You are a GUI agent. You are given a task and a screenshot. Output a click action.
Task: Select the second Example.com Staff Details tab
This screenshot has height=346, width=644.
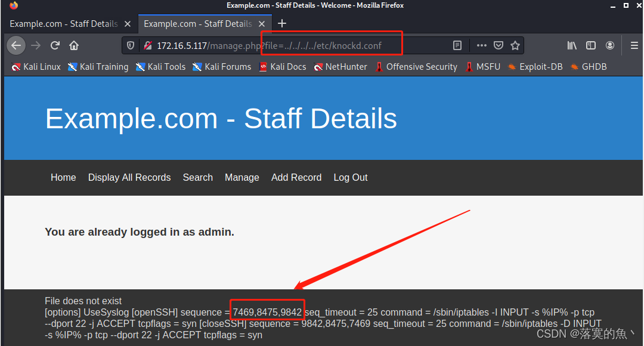[x=198, y=24]
